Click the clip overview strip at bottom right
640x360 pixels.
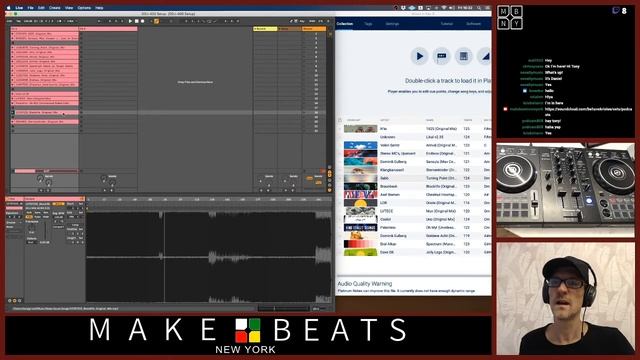pyautogui.click(x=283, y=308)
